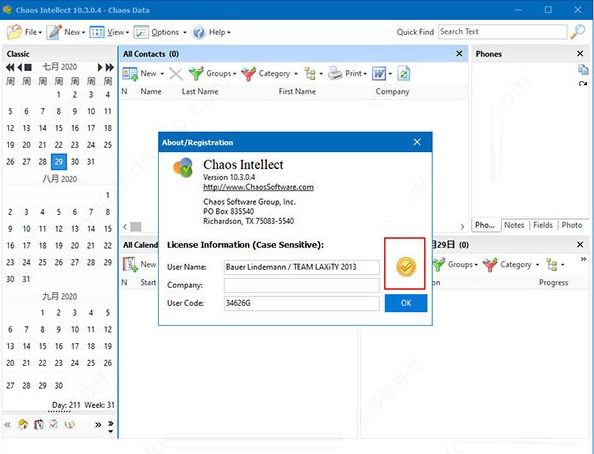Click OK in the About/Registration dialog
594x454 pixels.
406,303
